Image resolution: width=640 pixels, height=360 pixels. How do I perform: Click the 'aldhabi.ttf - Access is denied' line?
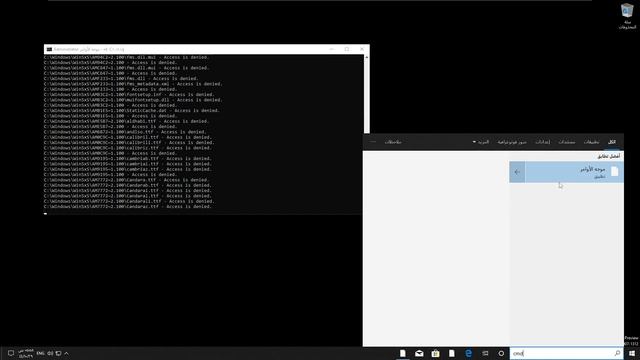tap(127, 121)
